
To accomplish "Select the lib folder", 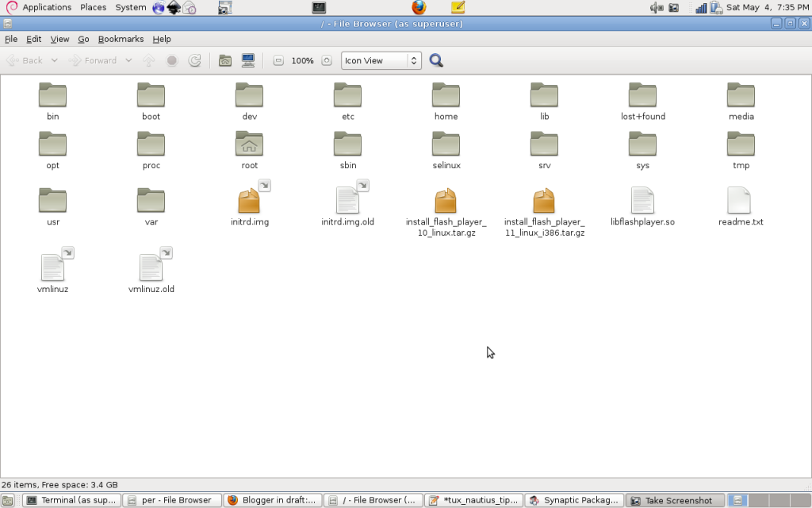I will (544, 96).
